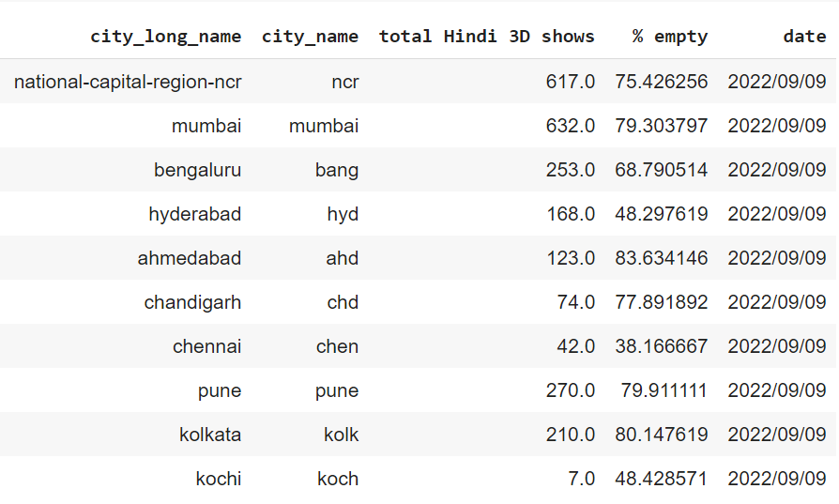Select the 80.147619 percent value
Screen dimensions: 839x504
click(662, 435)
